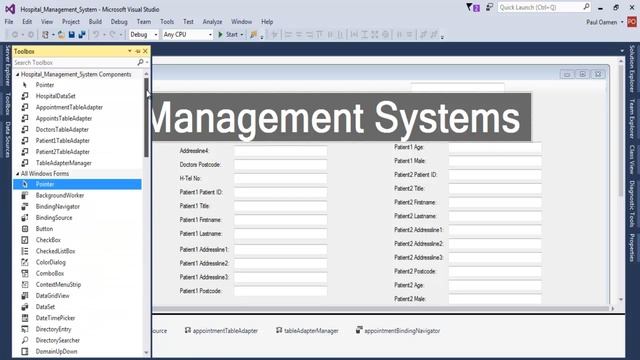Open the Project menu
The width and height of the screenshot is (640, 360).
[x=71, y=22]
